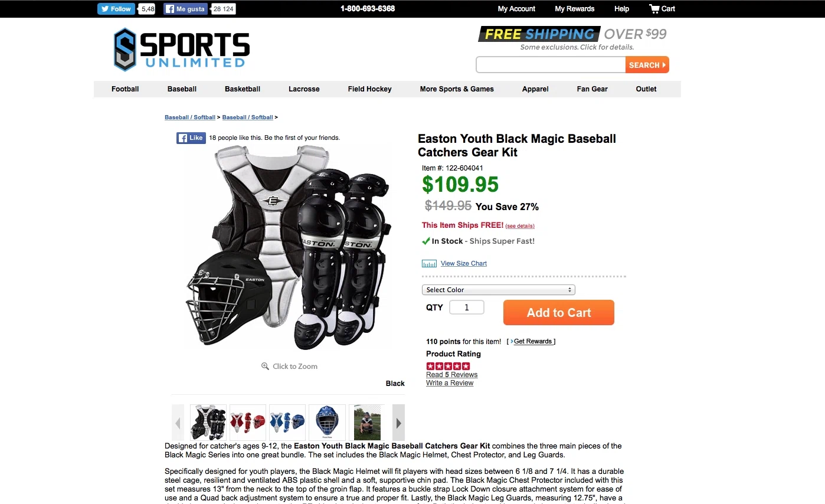Click the Sports Unlimited logo
The width and height of the screenshot is (825, 504).
click(x=182, y=50)
